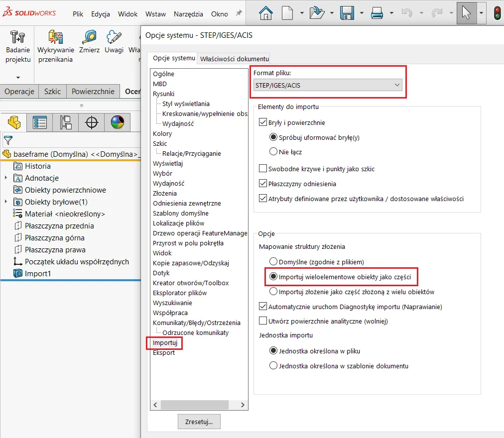Select Domyślne (zgodnie z plikiem) radio
The image size is (504, 438).
tap(273, 261)
